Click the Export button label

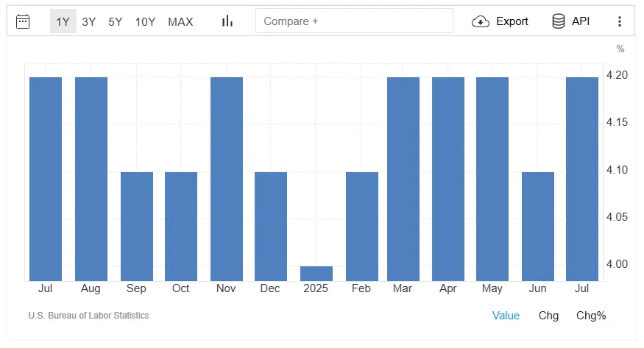512,21
